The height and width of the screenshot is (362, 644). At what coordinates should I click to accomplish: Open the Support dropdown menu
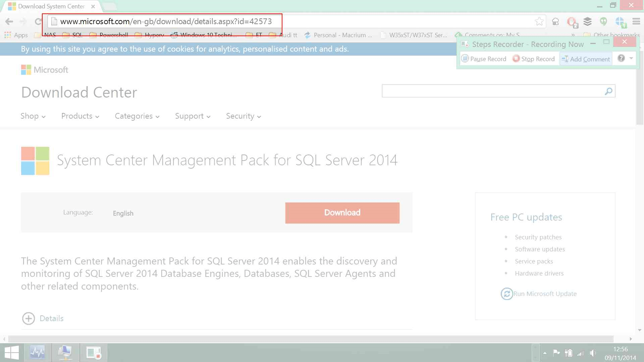pyautogui.click(x=193, y=116)
